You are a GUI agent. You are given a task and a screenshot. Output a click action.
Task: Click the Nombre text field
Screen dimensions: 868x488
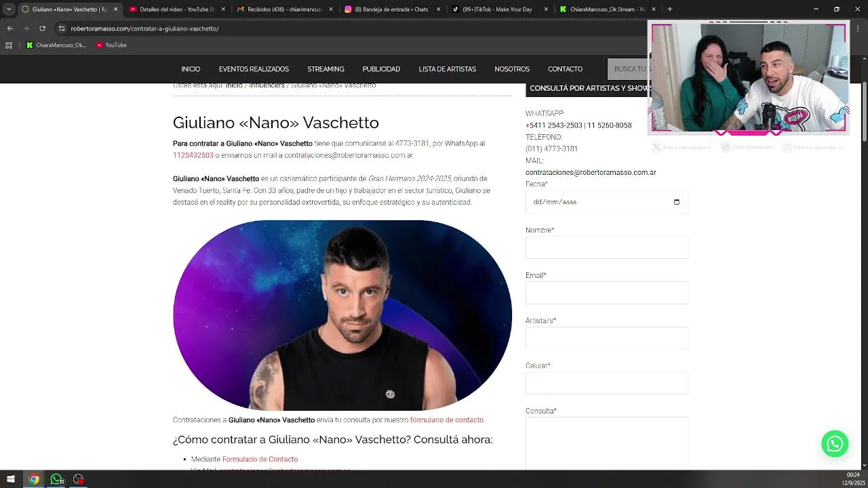(607, 247)
